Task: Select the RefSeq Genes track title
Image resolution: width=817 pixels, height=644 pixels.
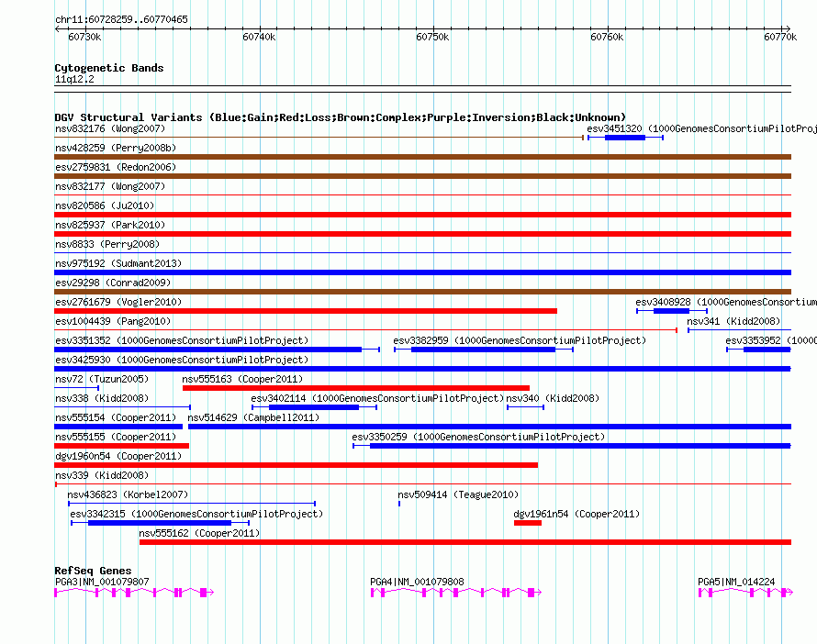Action: 93,571
